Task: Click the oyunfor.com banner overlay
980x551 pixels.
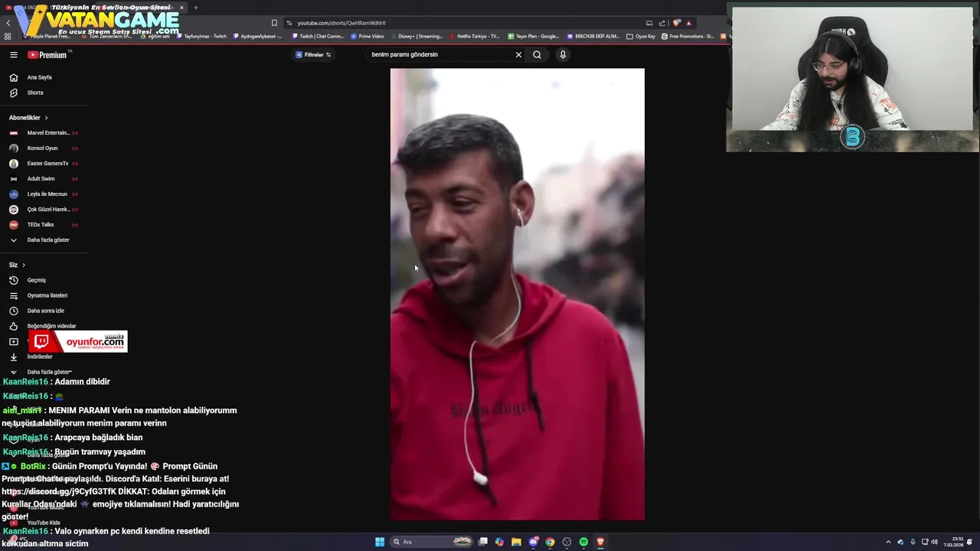Action: [78, 341]
